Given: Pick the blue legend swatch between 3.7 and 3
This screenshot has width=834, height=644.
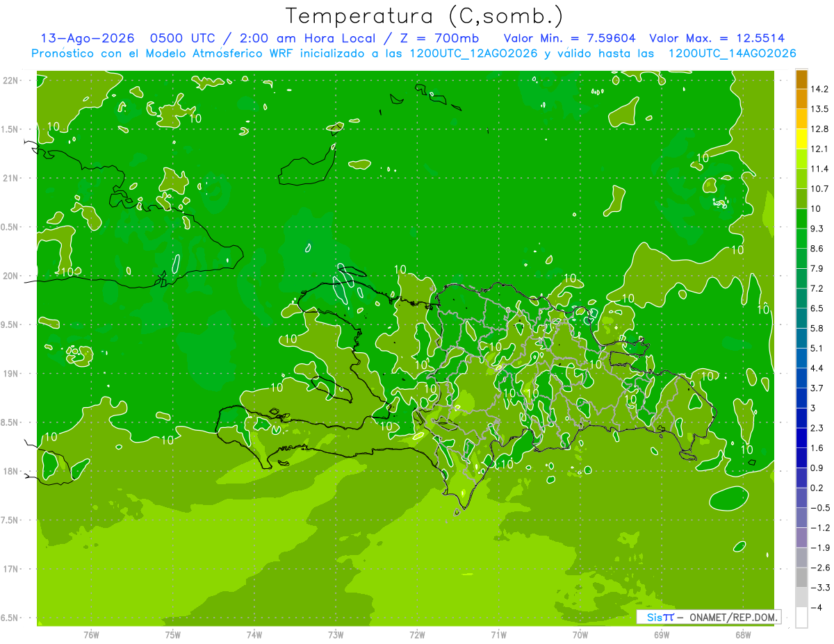Looking at the screenshot, I should point(801,398).
